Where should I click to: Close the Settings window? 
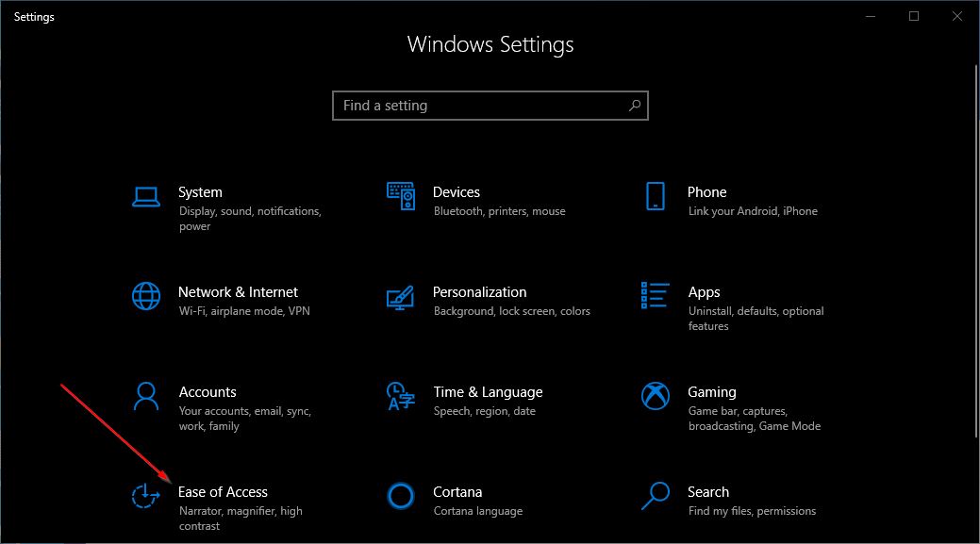tap(956, 16)
